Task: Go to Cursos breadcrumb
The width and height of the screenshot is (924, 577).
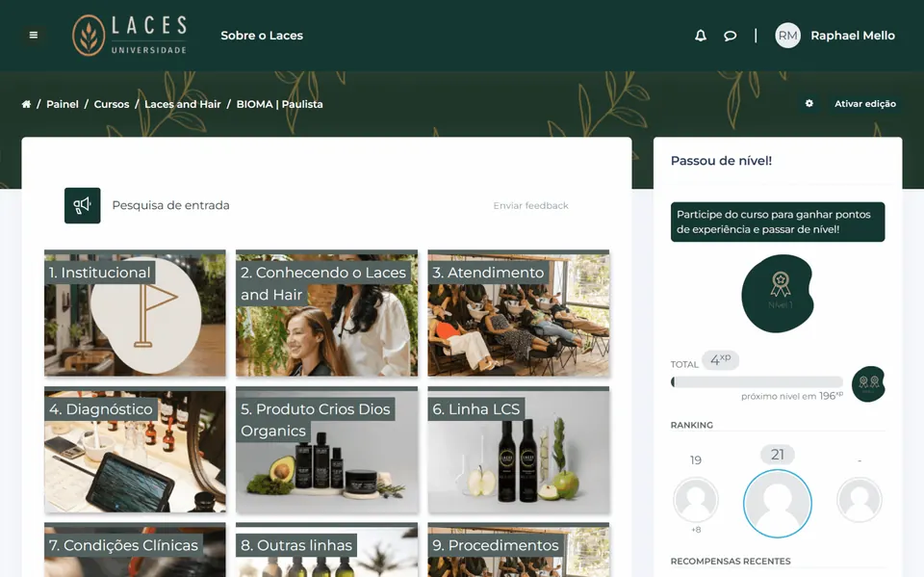Action: 112,104
